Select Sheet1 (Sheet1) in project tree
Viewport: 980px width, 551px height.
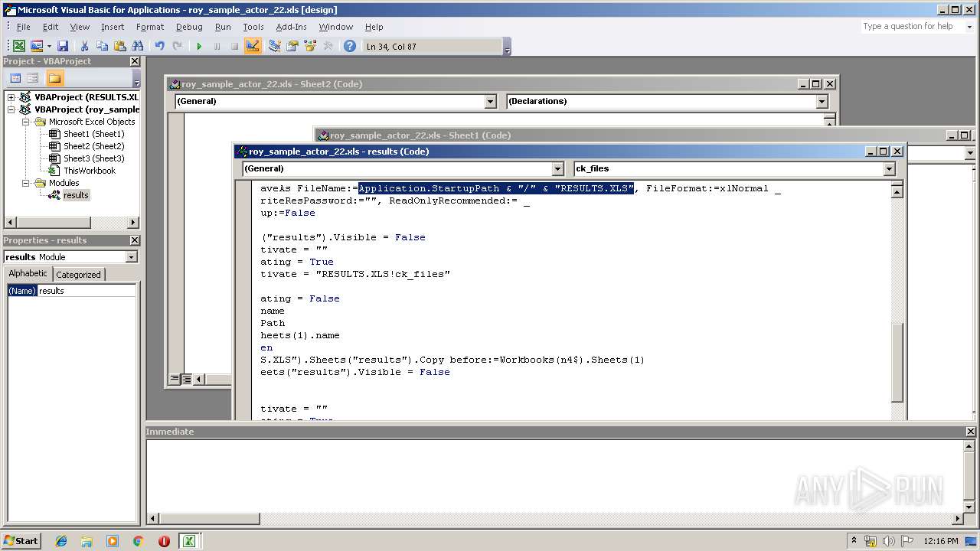pyautogui.click(x=93, y=134)
